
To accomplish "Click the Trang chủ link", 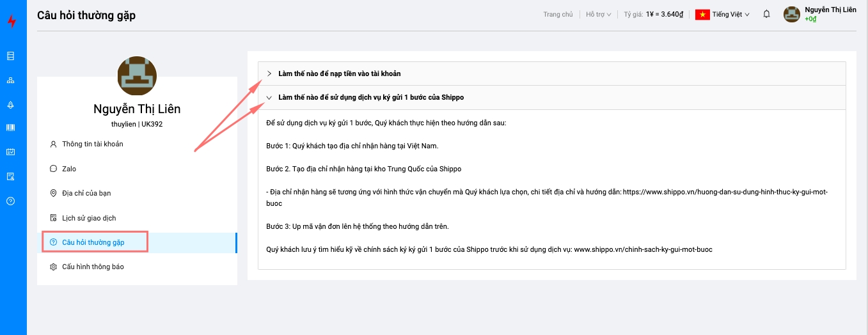I will (x=558, y=15).
